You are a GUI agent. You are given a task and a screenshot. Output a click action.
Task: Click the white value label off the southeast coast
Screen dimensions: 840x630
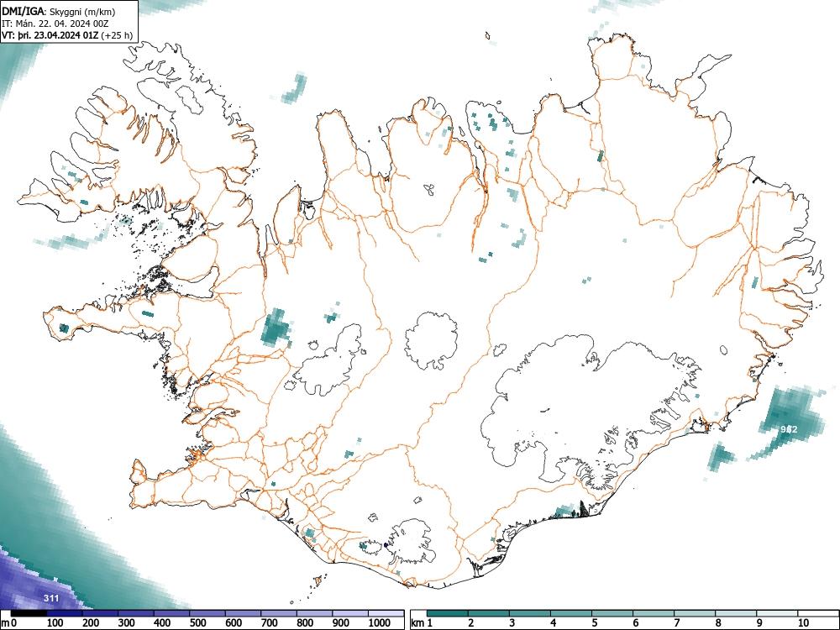tap(789, 429)
